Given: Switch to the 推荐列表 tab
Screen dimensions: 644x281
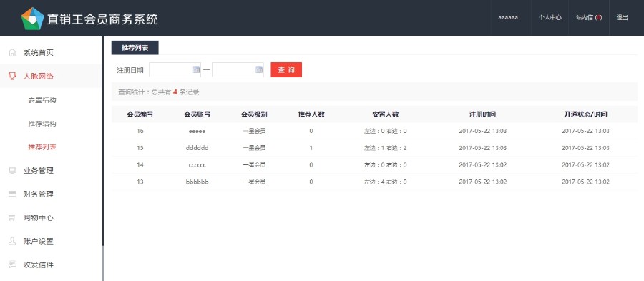Looking at the screenshot, I should [135, 48].
